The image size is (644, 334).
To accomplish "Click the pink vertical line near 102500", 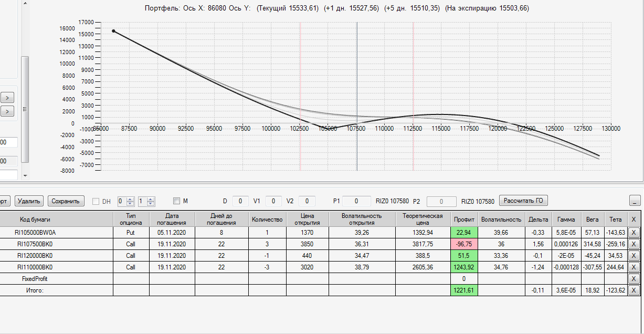I will (300, 96).
